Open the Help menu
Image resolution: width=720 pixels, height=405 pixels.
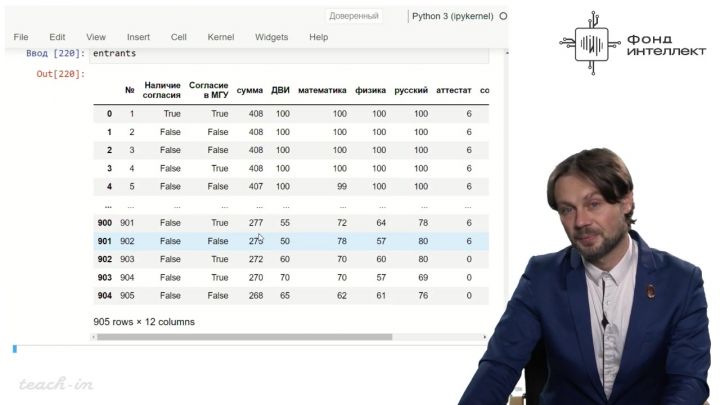pos(318,37)
